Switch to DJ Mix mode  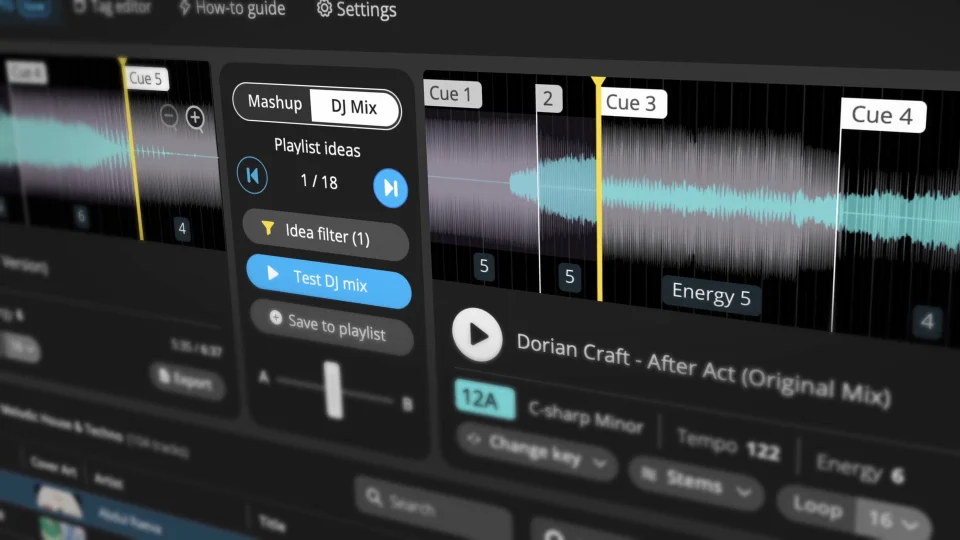[x=354, y=108]
